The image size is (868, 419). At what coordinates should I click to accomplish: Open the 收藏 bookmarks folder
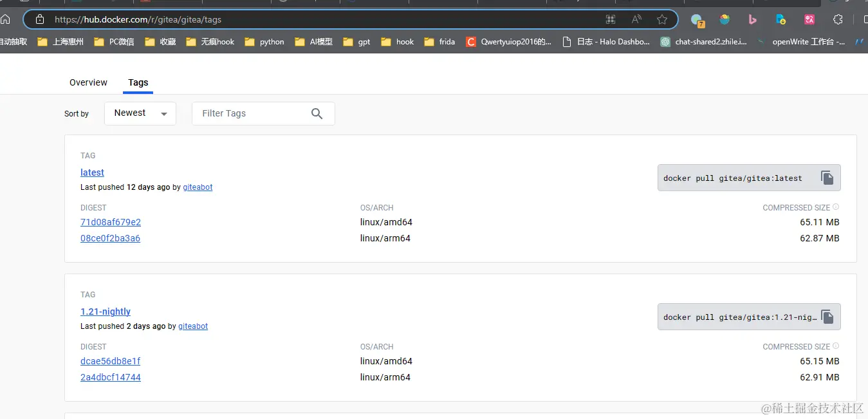(x=160, y=42)
